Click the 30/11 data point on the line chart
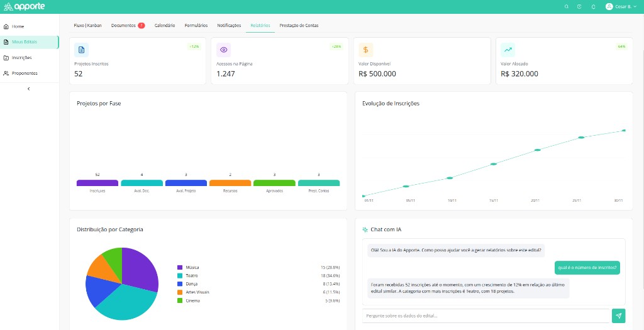The height and width of the screenshot is (330, 644). point(624,131)
